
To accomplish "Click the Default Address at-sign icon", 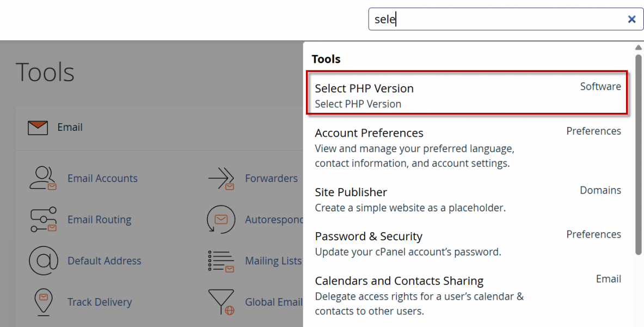I will (43, 261).
